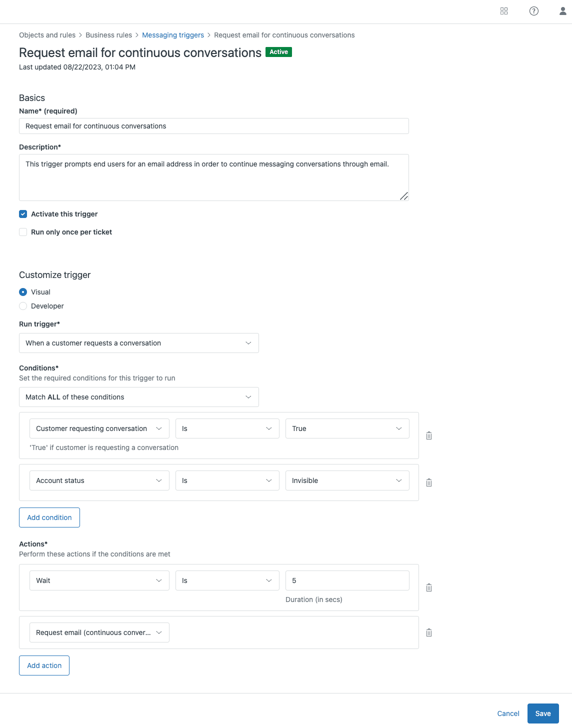Delete the Wait action
This screenshot has height=728, width=572.
[428, 587]
